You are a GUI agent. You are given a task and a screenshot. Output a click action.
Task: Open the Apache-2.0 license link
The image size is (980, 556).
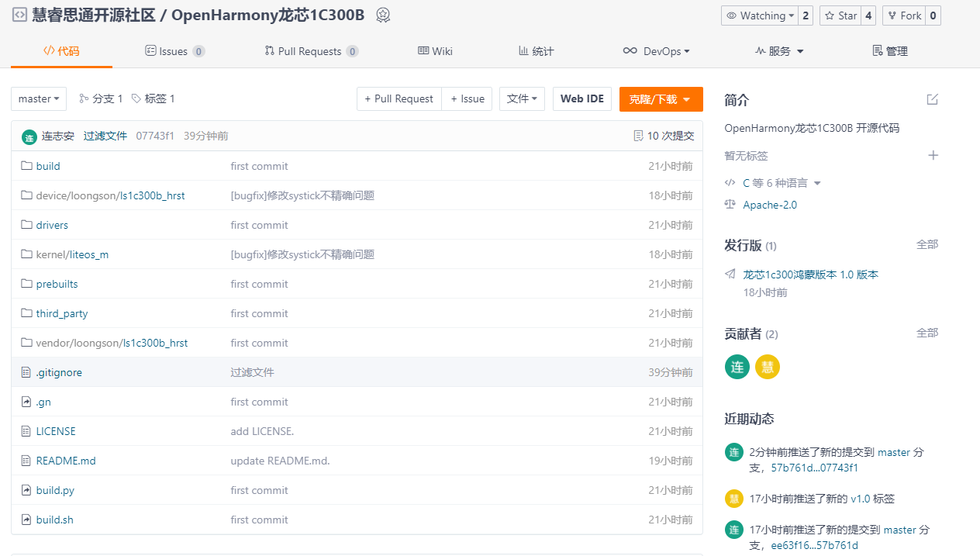pos(770,205)
